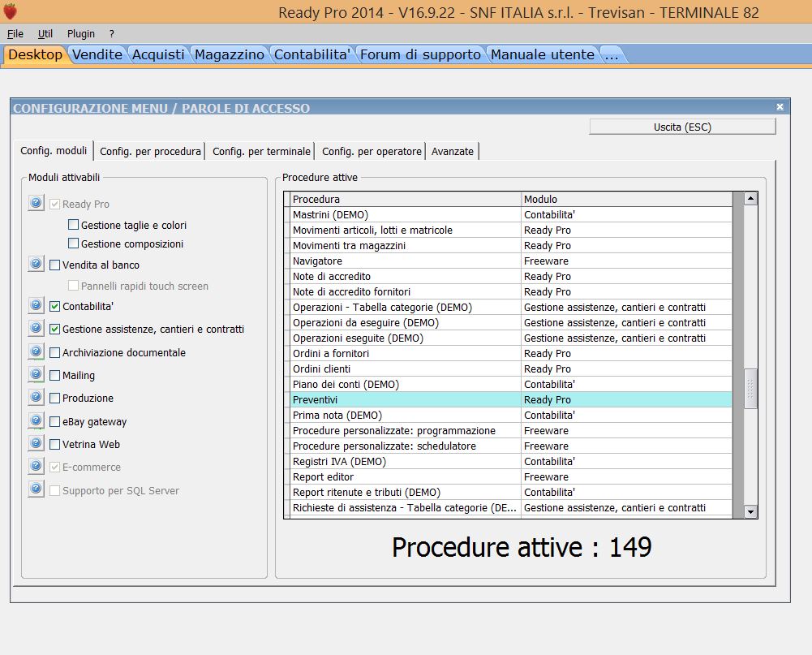The height and width of the screenshot is (655, 812).
Task: Tick the eBay gateway checkbox
Action: tap(55, 421)
